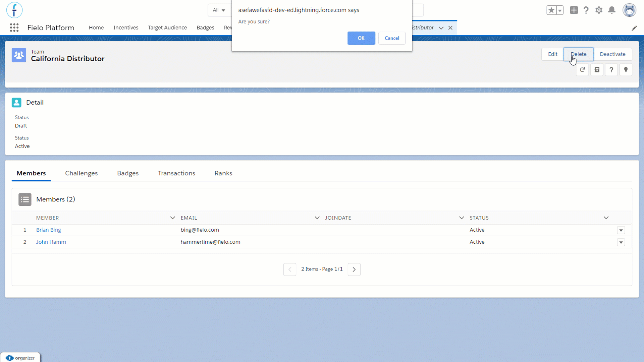Screen dimensions: 644x362
Task: Open Target Audience nav item
Action: tap(167, 27)
